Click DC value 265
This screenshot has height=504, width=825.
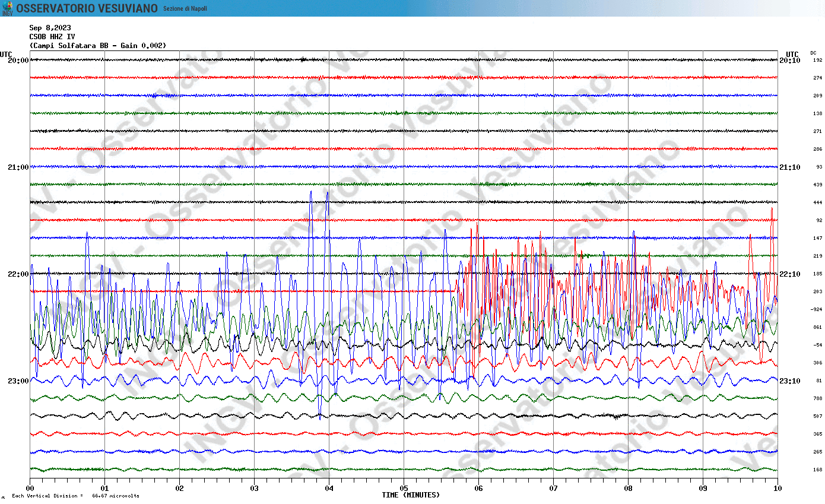coord(818,452)
